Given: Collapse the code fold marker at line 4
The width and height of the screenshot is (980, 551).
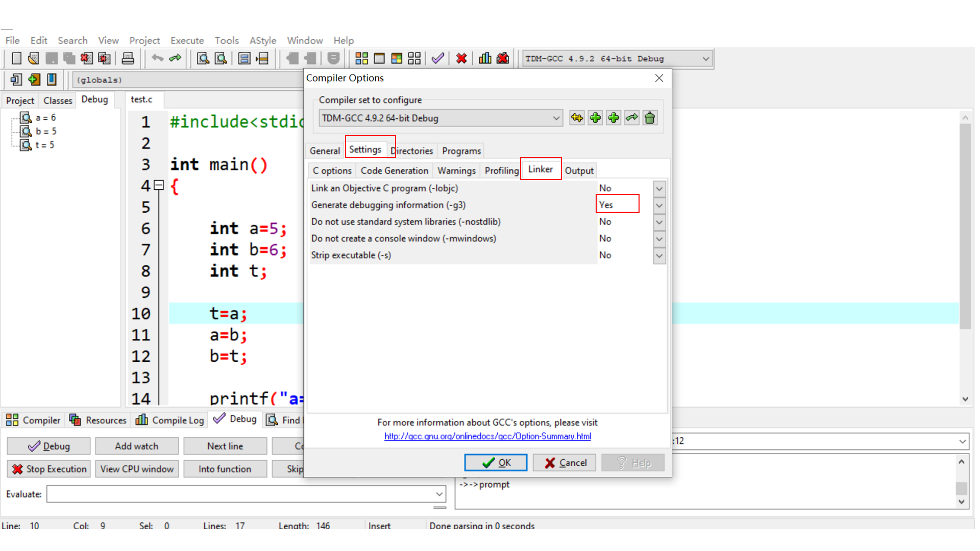Looking at the screenshot, I should [x=159, y=186].
